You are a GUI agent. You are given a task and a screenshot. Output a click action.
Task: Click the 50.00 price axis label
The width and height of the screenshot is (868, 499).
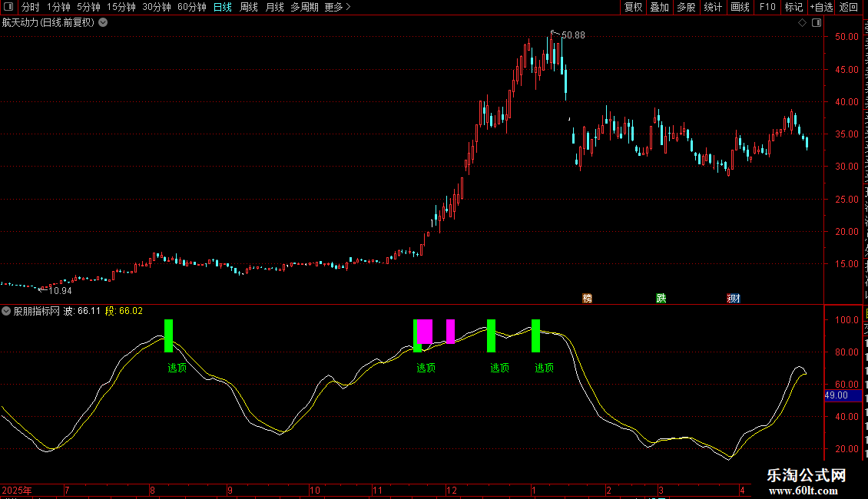click(847, 37)
